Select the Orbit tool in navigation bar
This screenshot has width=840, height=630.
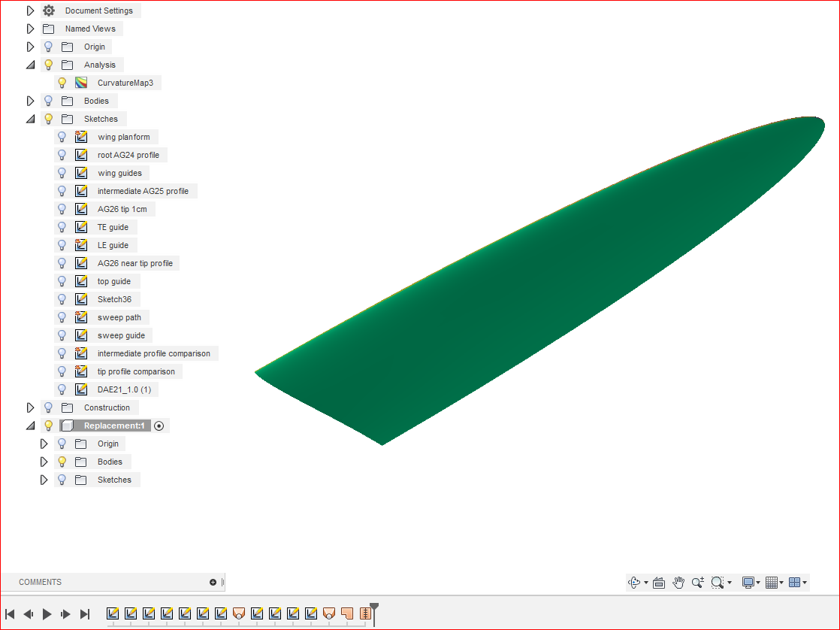tap(634, 583)
